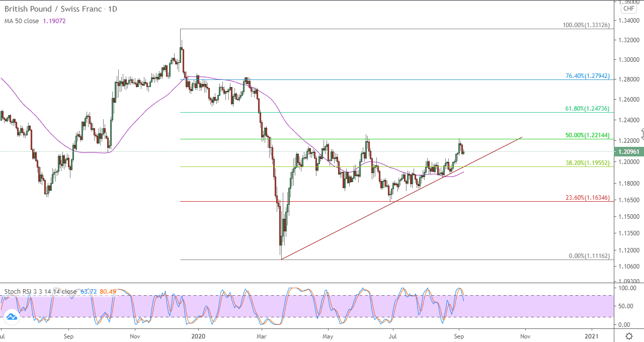Click the Nov 2020 time axis label
This screenshot has height=342, width=644.
525,335
